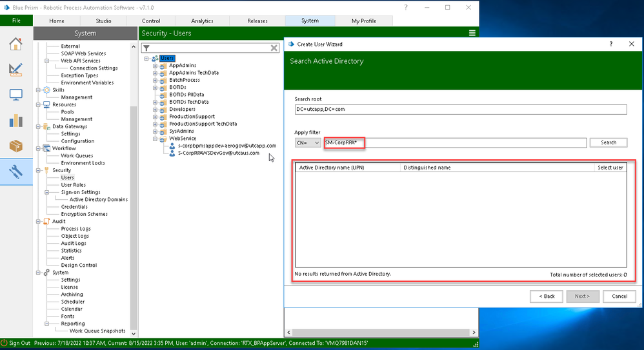The image size is (644, 350).
Task: Open the Home sidebar icon
Action: (x=15, y=44)
